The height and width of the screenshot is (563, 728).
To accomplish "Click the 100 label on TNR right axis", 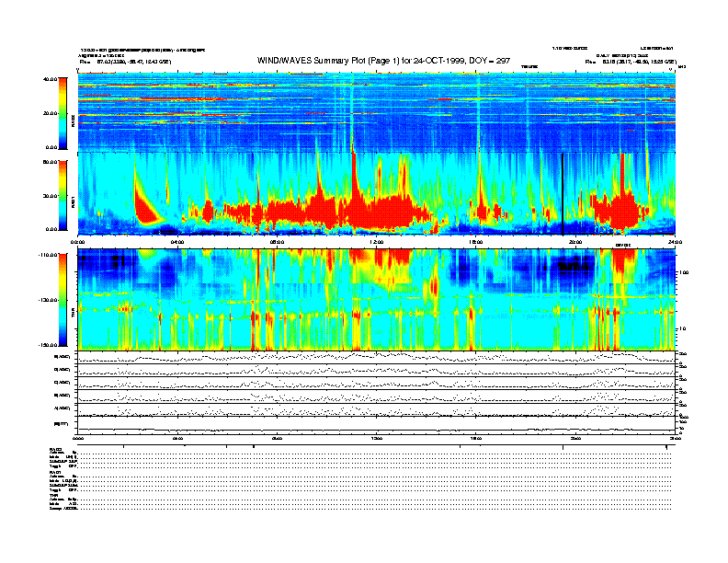I will tap(682, 272).
